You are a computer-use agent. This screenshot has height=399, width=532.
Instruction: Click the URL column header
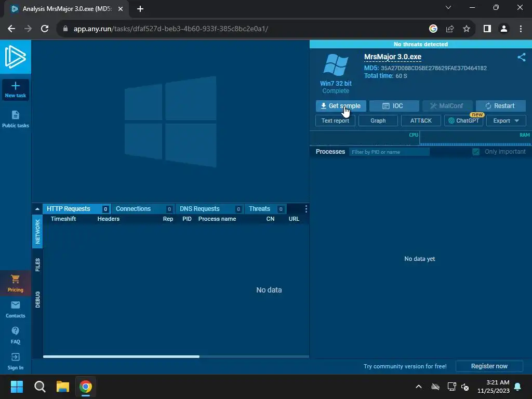pos(294,219)
